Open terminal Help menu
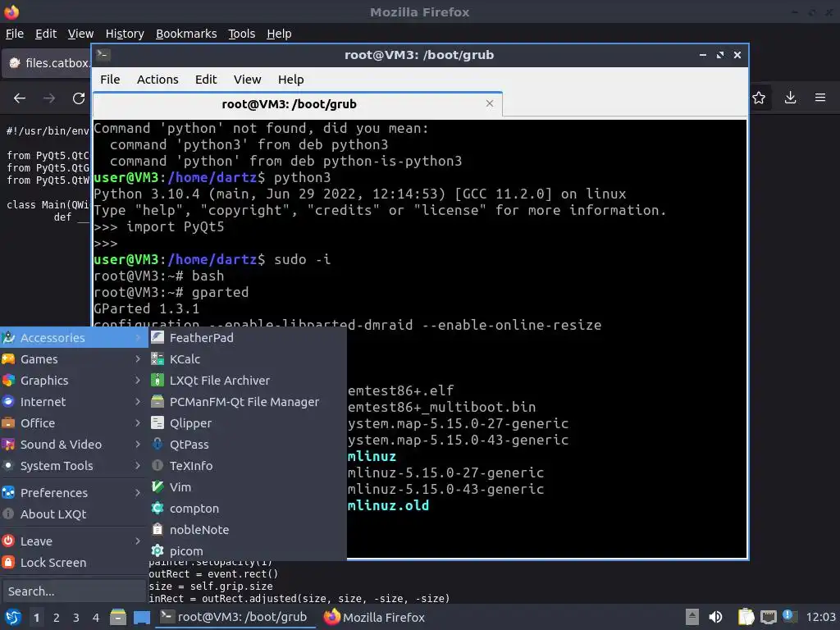The width and height of the screenshot is (840, 630). 291,80
